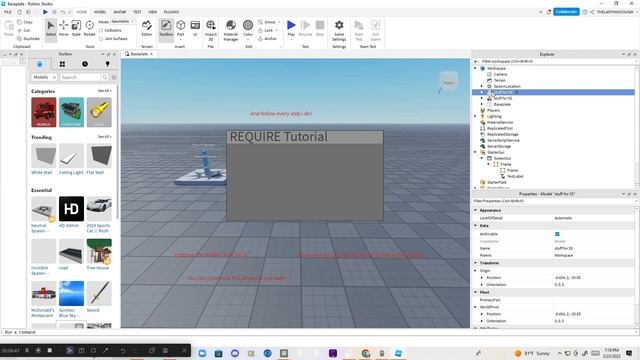Click the Collaborate button
Image resolution: width=640 pixels, height=360 pixels.
(566, 12)
